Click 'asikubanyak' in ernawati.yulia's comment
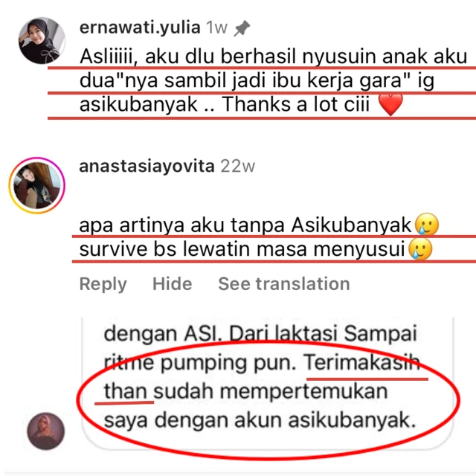 point(138,104)
